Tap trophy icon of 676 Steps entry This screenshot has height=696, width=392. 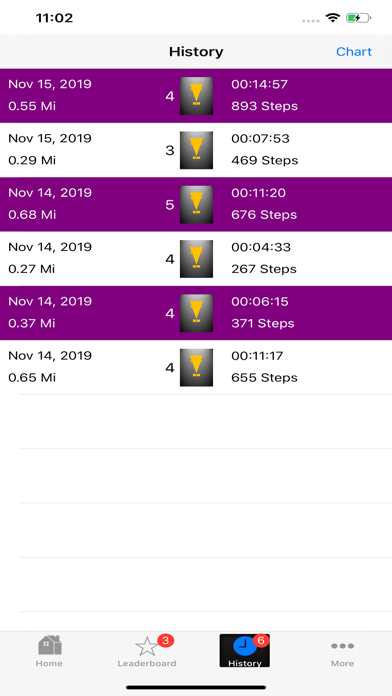196,204
